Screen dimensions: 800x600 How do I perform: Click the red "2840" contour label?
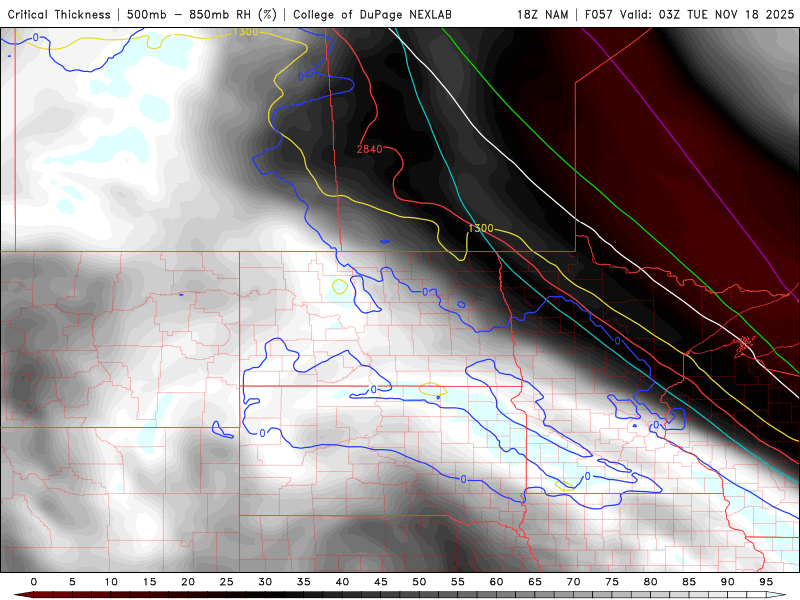click(x=369, y=149)
